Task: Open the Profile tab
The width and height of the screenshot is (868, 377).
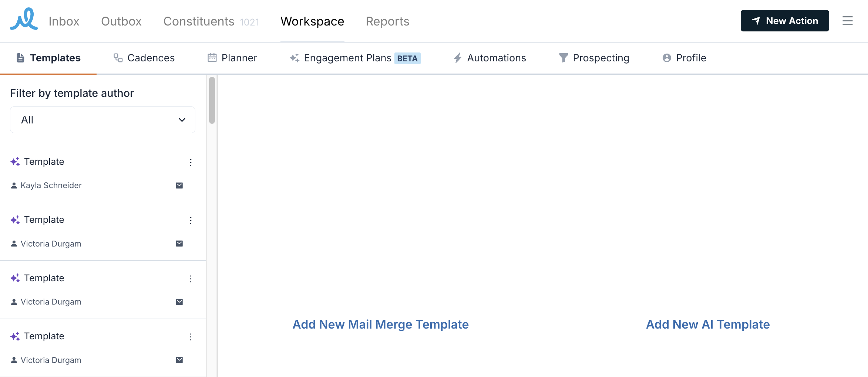Action: tap(684, 58)
